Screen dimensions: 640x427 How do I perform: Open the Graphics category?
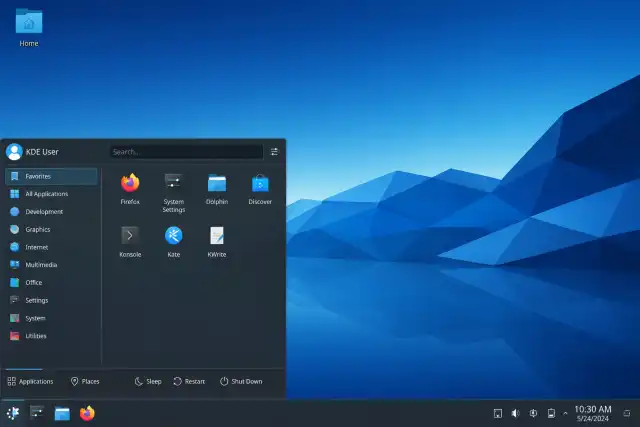tap(51, 229)
